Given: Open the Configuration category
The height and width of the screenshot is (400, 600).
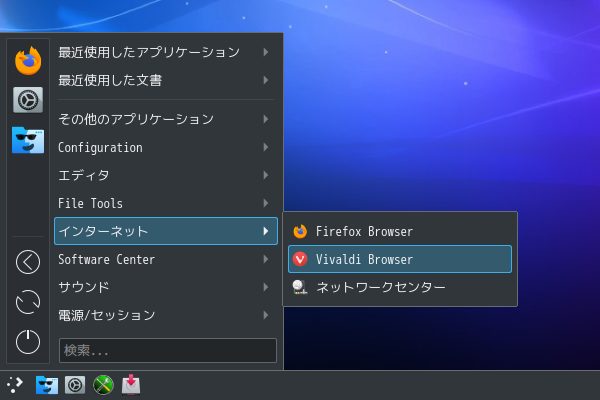Looking at the screenshot, I should tap(166, 147).
